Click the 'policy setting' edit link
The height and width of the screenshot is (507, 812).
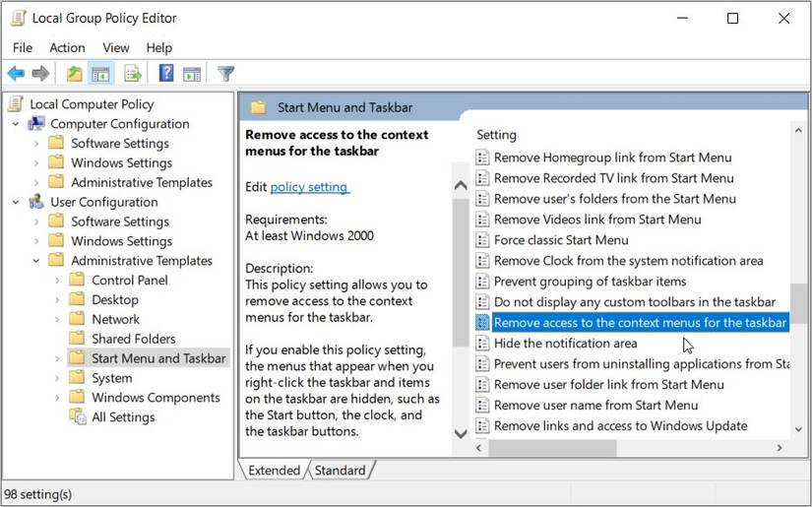click(x=309, y=186)
